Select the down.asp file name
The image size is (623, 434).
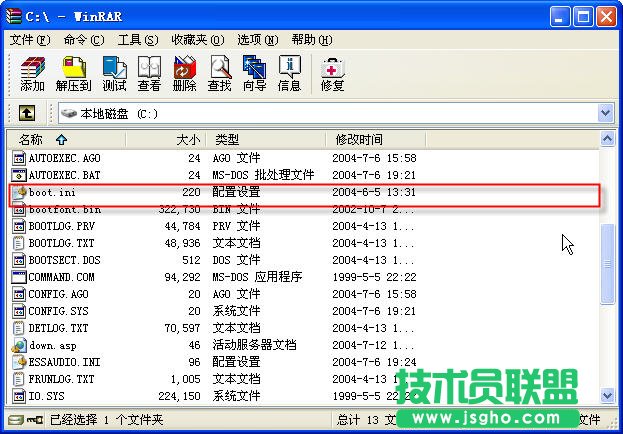click(x=52, y=345)
